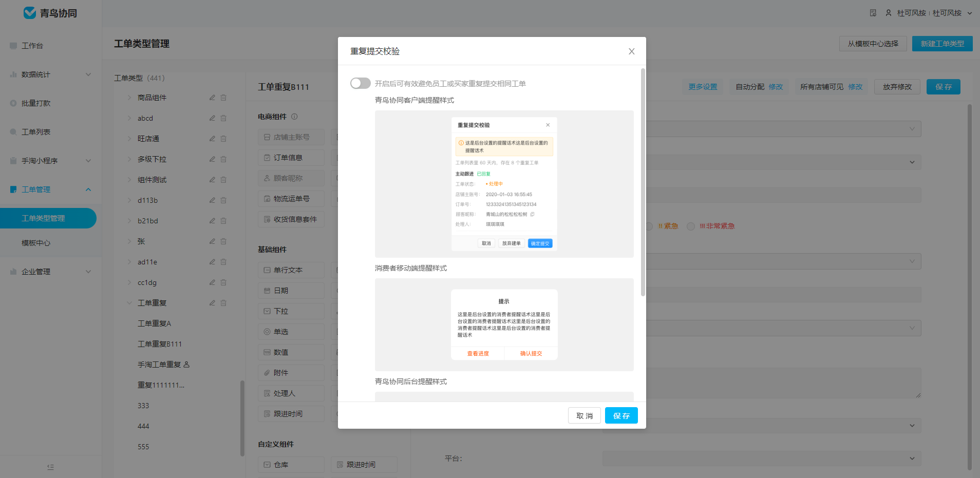The image size is (980, 478).
Task: Click 取消 in the dialog footer
Action: pyautogui.click(x=585, y=415)
